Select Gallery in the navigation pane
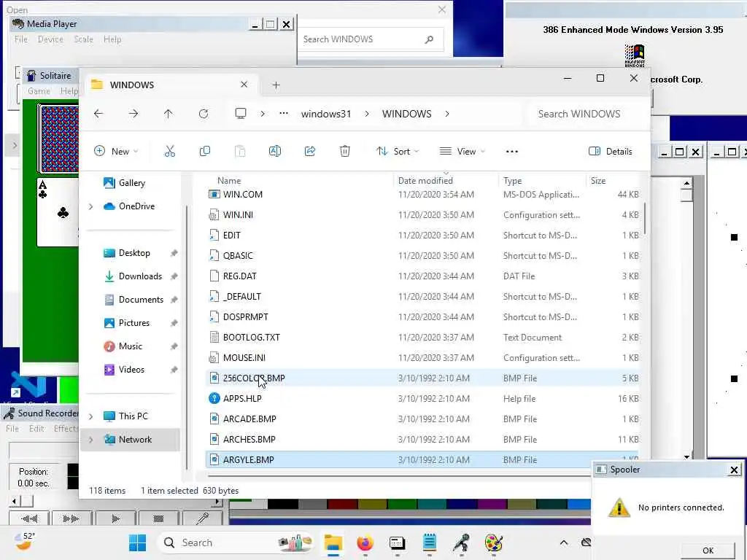Screen dimensions: 747x560 [131, 183]
